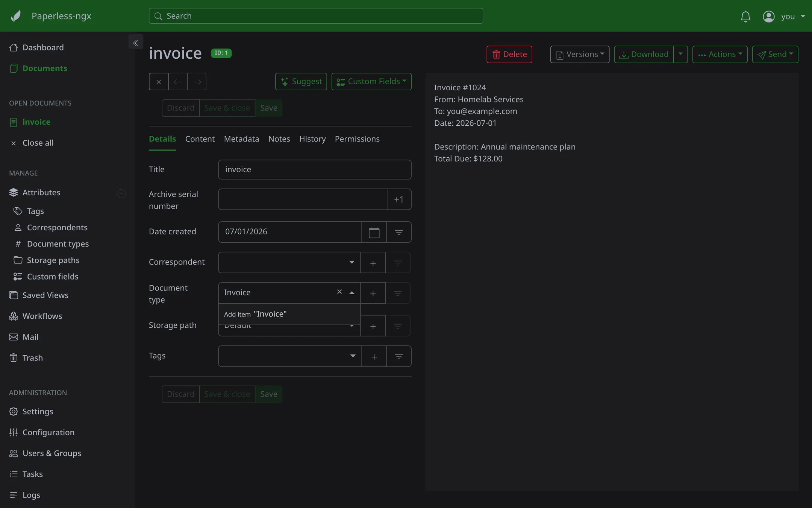The height and width of the screenshot is (508, 812).
Task: Add a new correspondent with the plus icon
Action: [x=373, y=263]
